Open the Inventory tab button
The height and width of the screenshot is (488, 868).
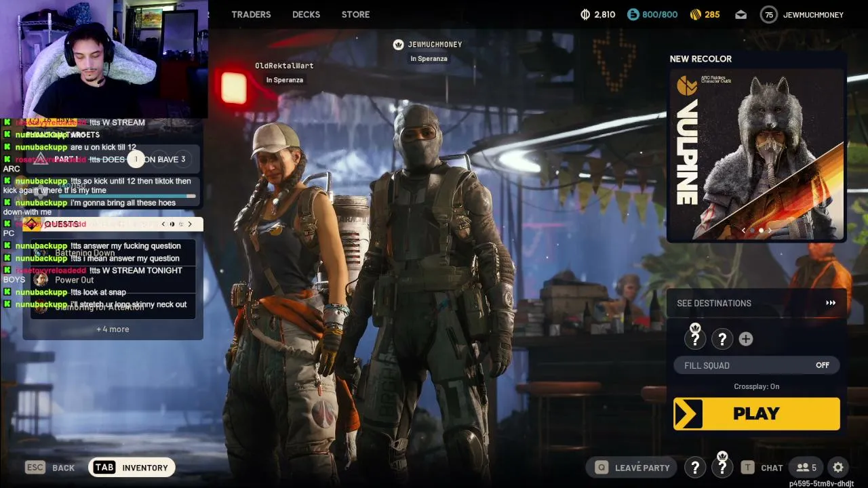tap(132, 468)
